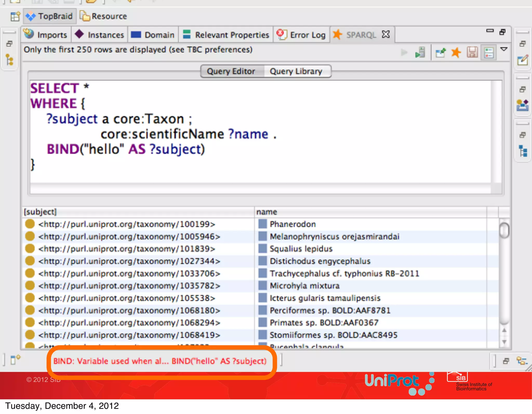The image size is (532, 414).
Task: Switch to the Resource perspective
Action: tap(104, 16)
